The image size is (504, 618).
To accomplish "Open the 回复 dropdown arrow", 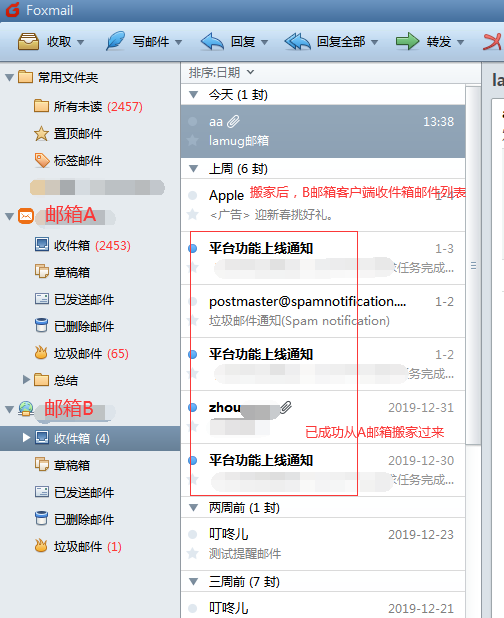I will pyautogui.click(x=264, y=42).
